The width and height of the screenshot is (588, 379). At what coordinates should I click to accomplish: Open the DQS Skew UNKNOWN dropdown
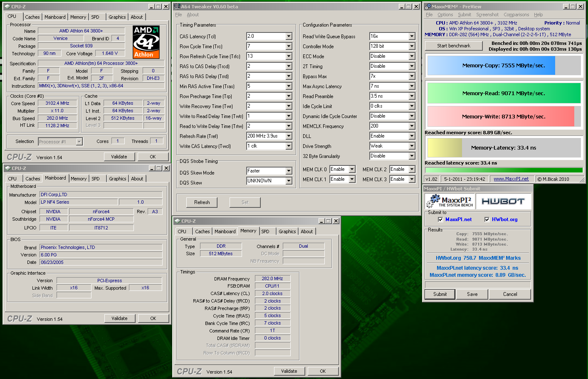pyautogui.click(x=289, y=181)
